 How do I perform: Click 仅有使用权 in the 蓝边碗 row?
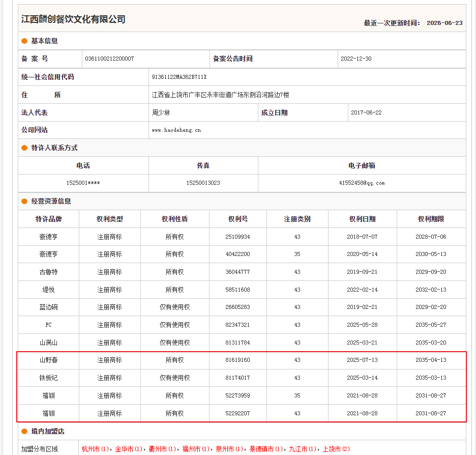[174, 307]
